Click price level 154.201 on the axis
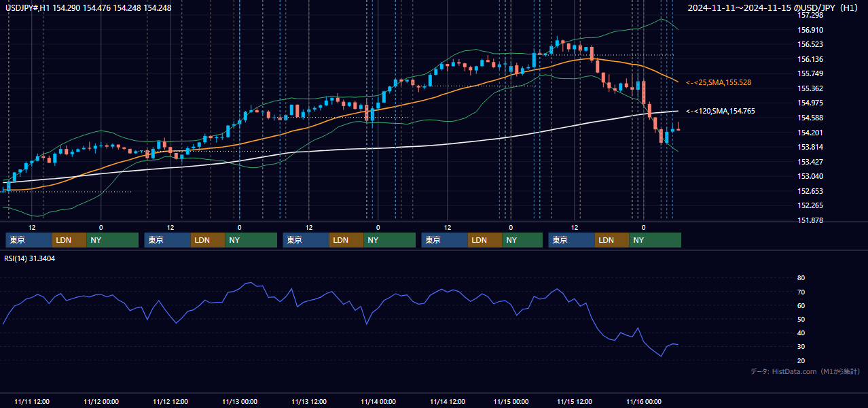 pos(810,133)
